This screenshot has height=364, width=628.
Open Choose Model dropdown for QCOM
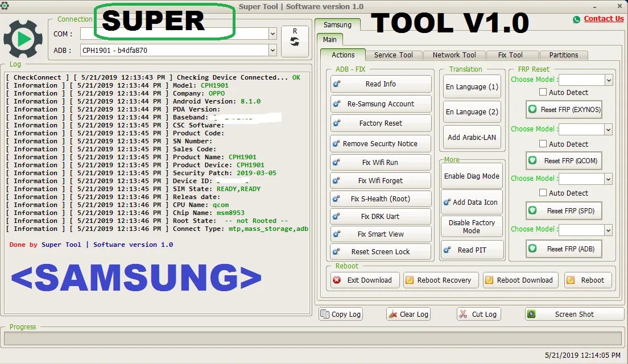click(x=609, y=129)
